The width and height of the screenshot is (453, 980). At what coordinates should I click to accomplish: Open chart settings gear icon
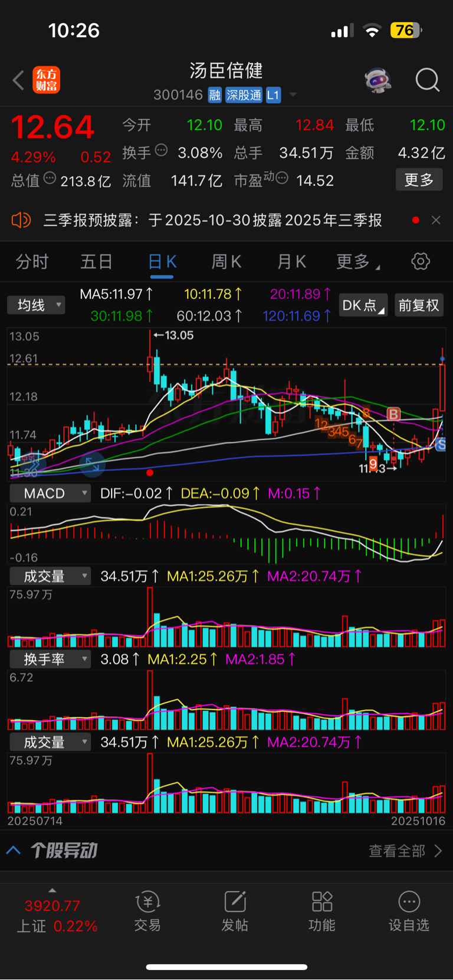point(421,261)
